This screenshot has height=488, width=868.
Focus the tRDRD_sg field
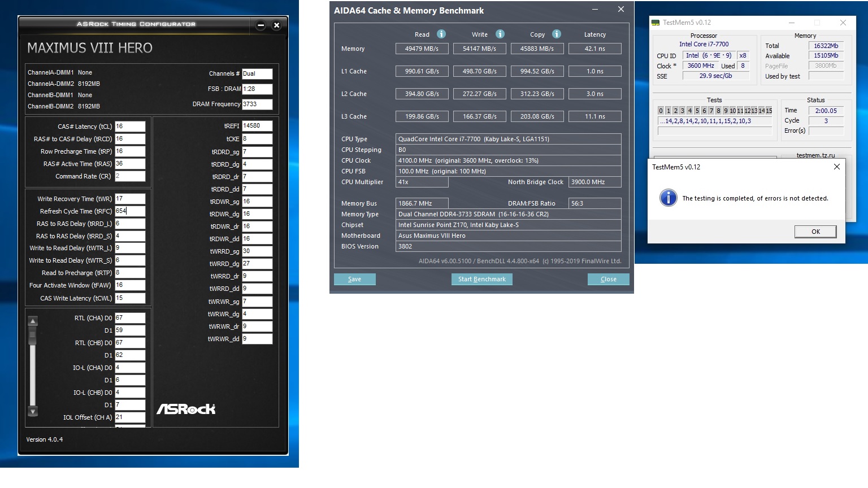pos(257,152)
